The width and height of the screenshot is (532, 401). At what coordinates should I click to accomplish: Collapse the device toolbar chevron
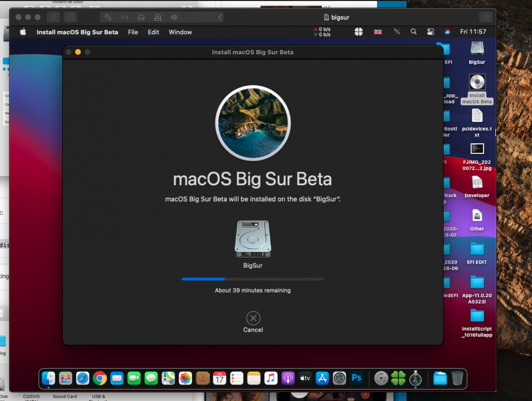(x=220, y=17)
